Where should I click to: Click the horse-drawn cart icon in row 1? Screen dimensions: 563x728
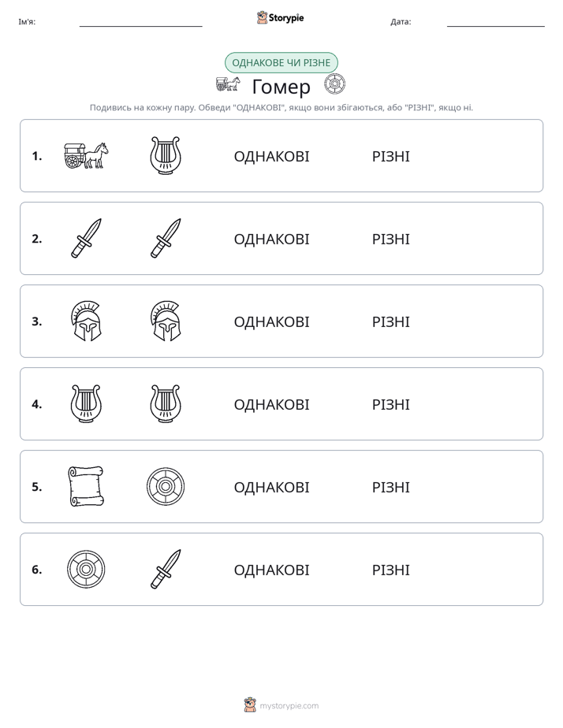[x=86, y=155]
